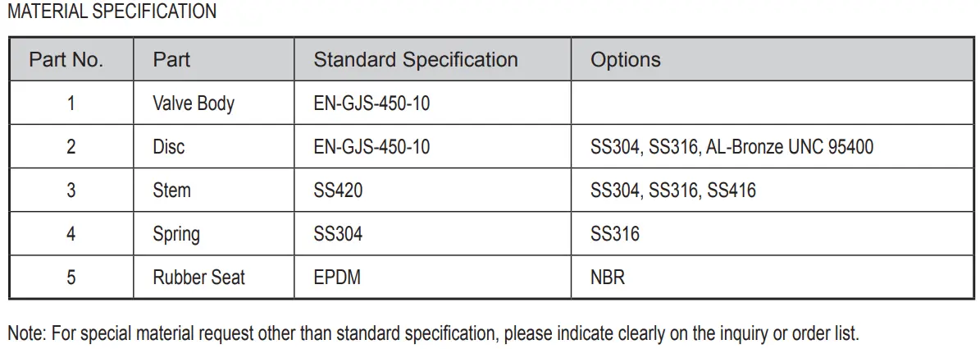Select the SS420 standard specification cell
The width and height of the screenshot is (980, 349).
point(338,191)
